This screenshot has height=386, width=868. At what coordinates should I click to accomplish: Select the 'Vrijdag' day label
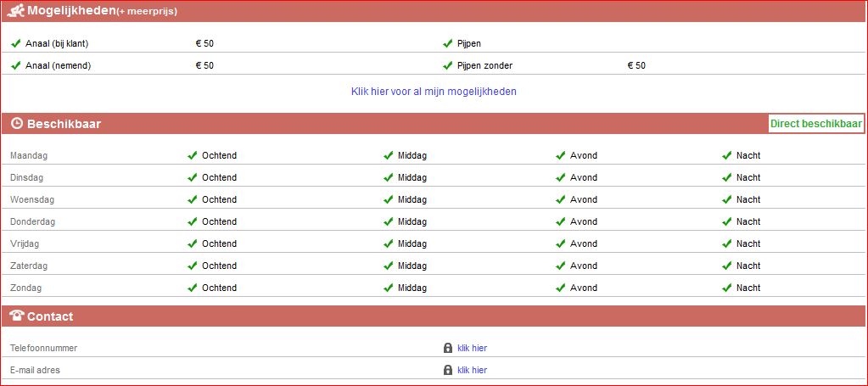pos(25,243)
